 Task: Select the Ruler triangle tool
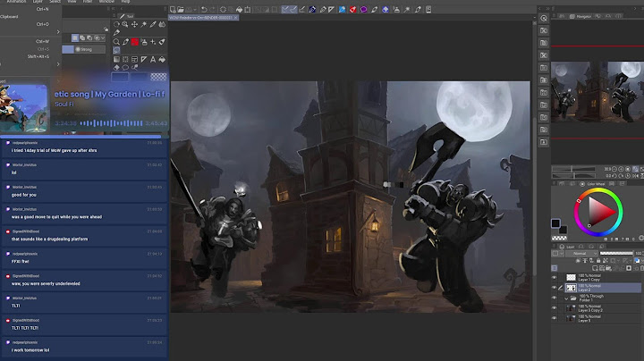(x=144, y=60)
